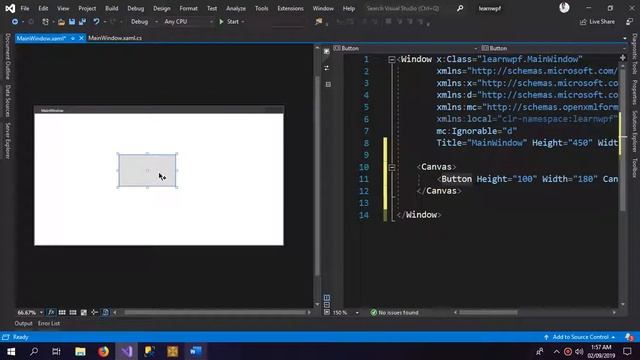
Task: Toggle snapping to gridlines in the designer
Action: point(73,313)
